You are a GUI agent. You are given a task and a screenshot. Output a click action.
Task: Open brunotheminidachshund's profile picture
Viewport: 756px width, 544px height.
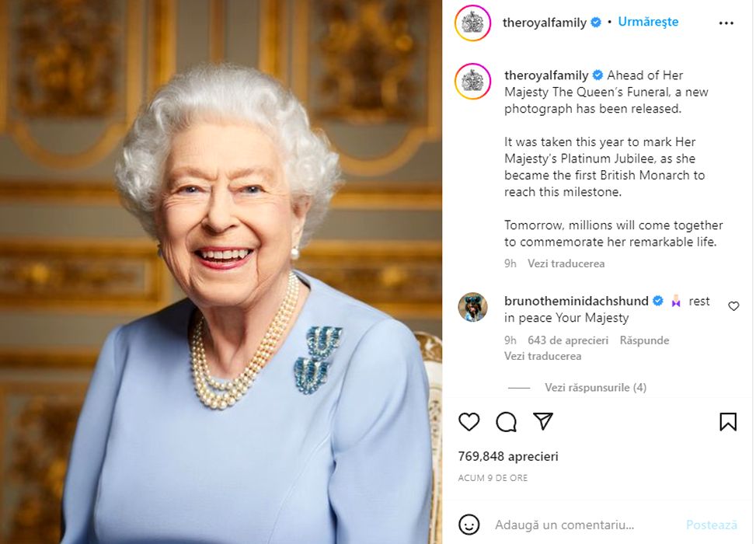(472, 307)
